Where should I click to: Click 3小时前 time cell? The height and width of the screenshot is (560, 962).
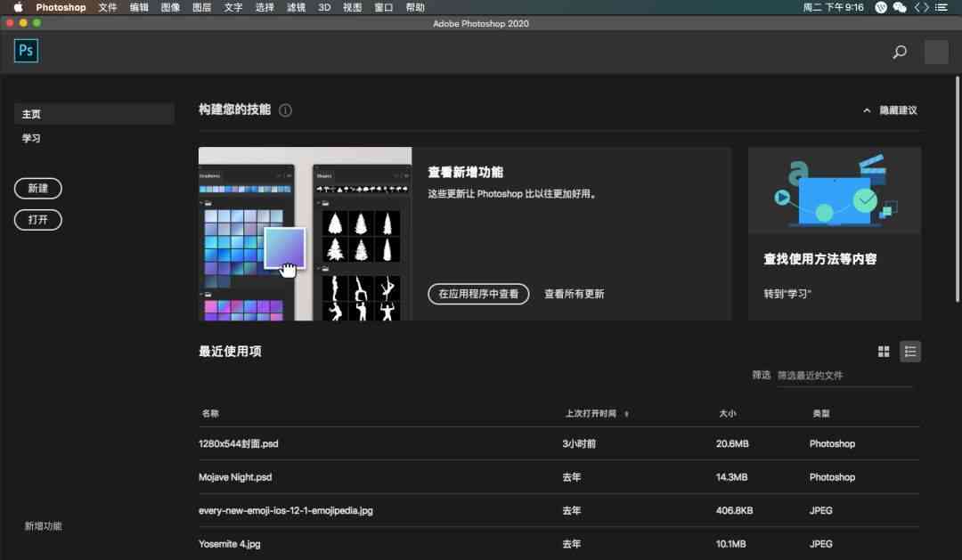[x=579, y=443]
